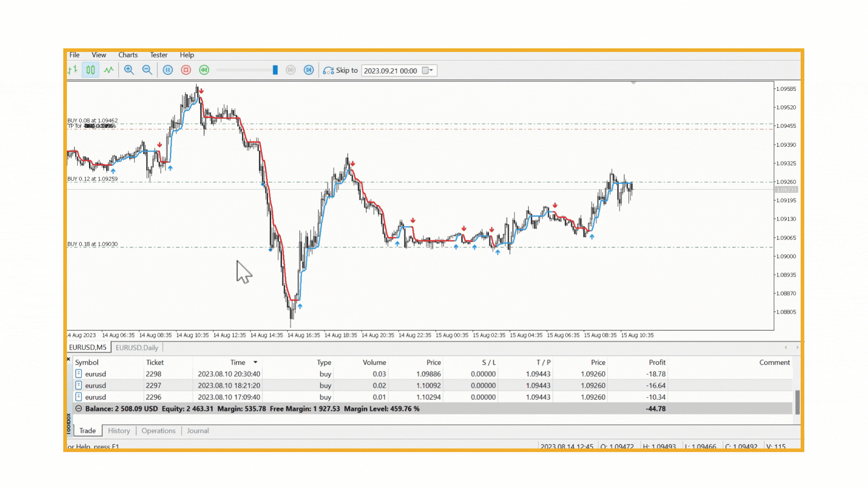Click the blue step-forward icon

click(309, 70)
